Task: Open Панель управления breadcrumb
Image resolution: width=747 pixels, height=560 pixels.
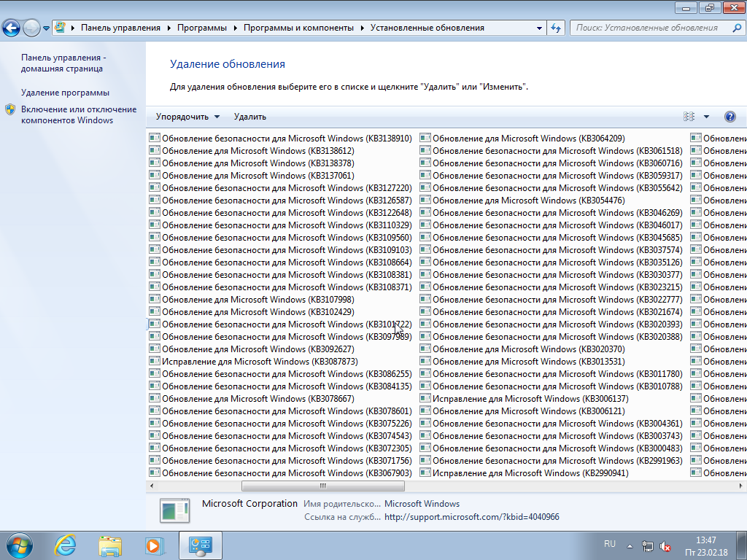Action: pyautogui.click(x=120, y=28)
